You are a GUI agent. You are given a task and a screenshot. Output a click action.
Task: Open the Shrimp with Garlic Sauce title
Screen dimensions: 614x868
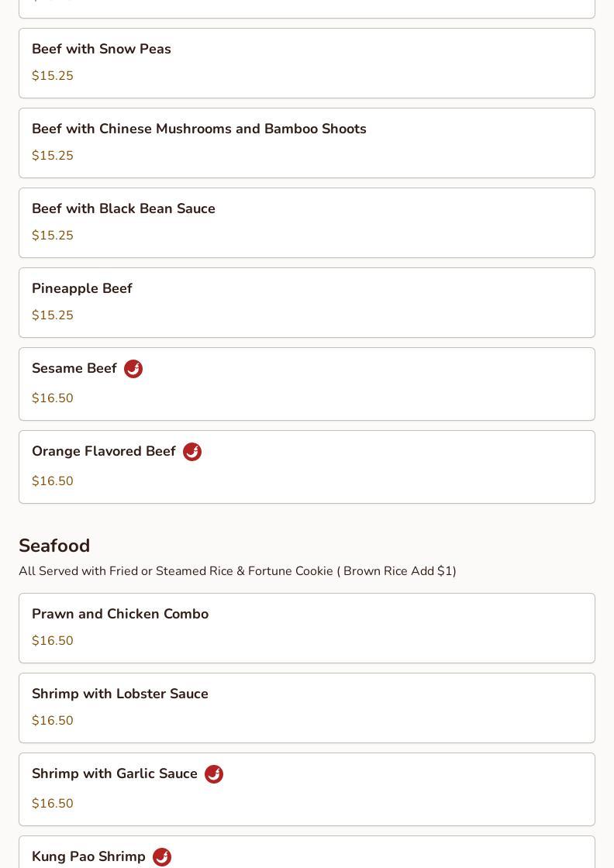tap(115, 773)
